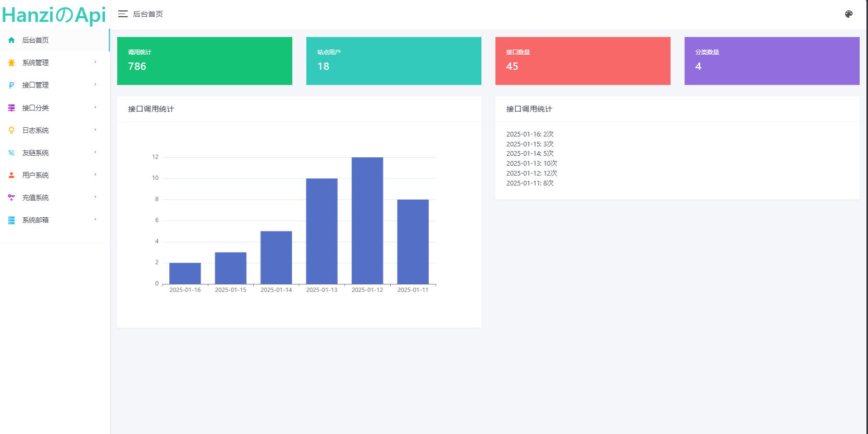Click the 日志系统 lightbulb icon
This screenshot has width=868, height=434.
point(11,130)
